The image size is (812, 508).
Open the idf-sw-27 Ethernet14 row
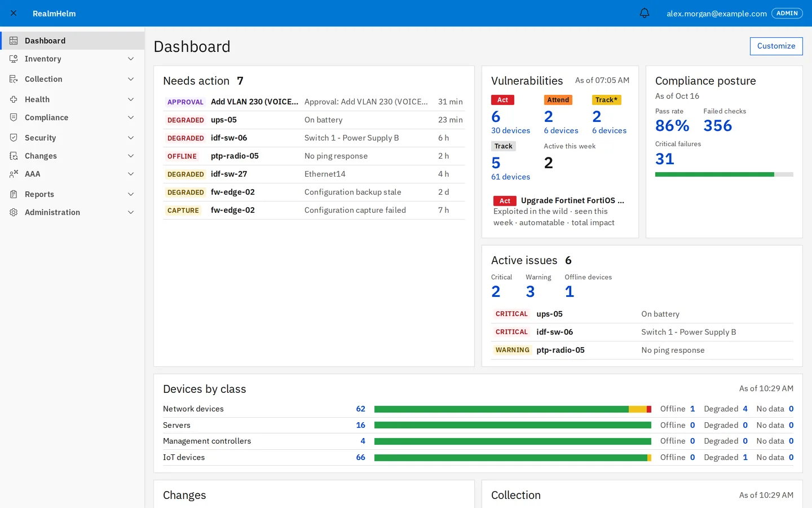click(x=314, y=174)
